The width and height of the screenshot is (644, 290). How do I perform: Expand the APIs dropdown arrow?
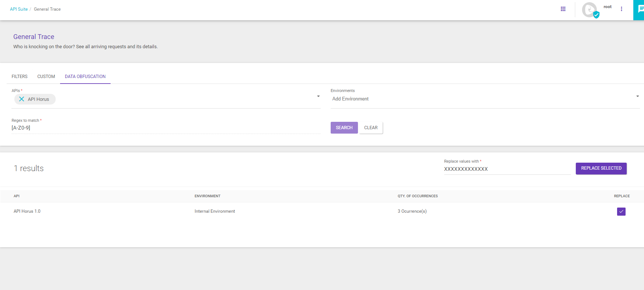(x=318, y=96)
